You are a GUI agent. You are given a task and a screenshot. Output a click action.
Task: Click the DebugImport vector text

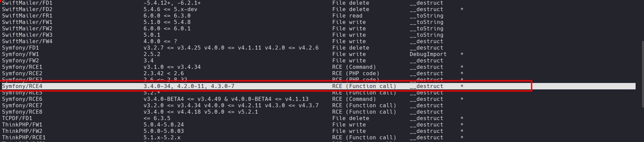click(428, 54)
